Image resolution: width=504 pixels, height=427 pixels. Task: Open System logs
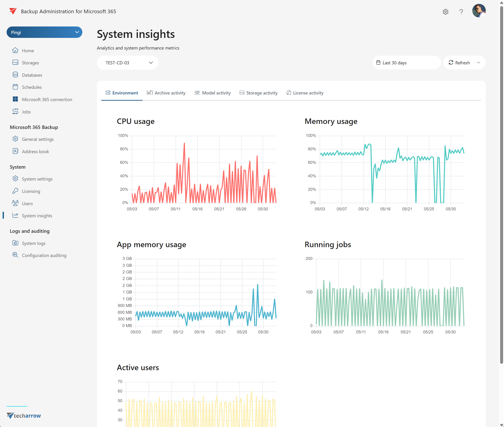click(x=33, y=243)
